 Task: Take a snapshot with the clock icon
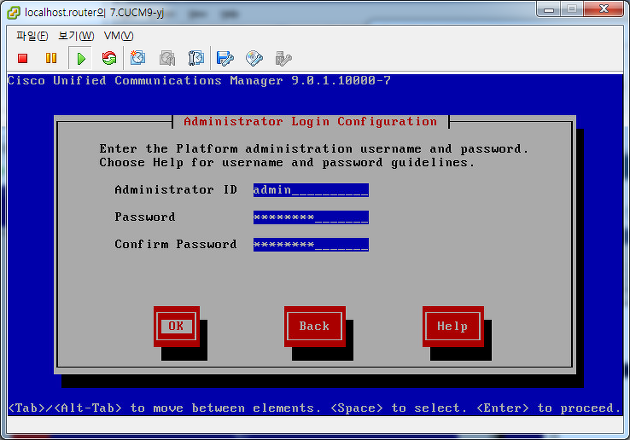pos(138,58)
